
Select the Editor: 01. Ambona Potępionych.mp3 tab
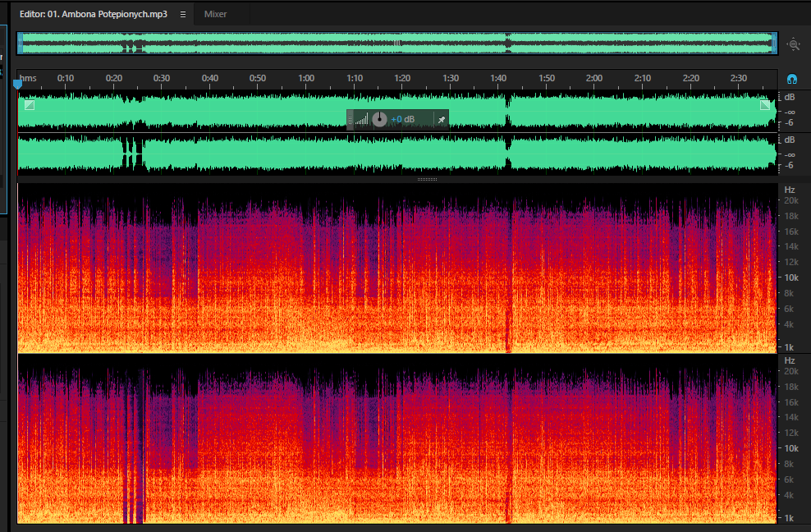click(94, 14)
